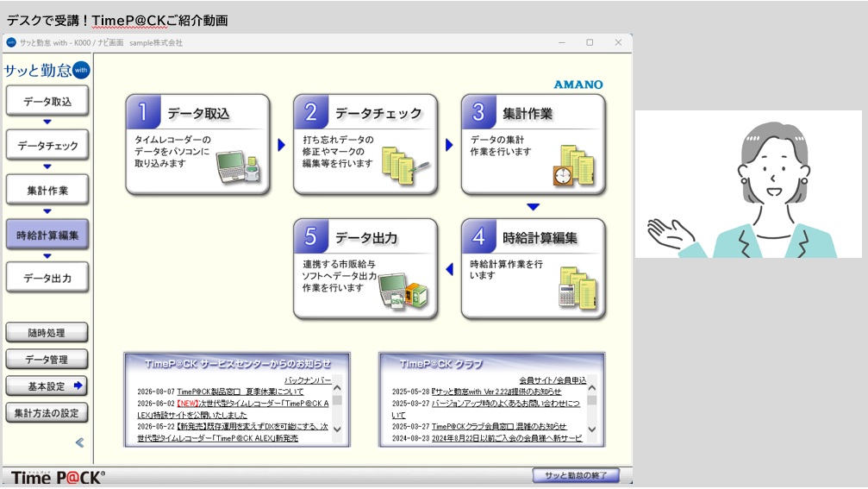
Task: Click the サッと勤怠の終了 exit button
Action: (x=576, y=475)
